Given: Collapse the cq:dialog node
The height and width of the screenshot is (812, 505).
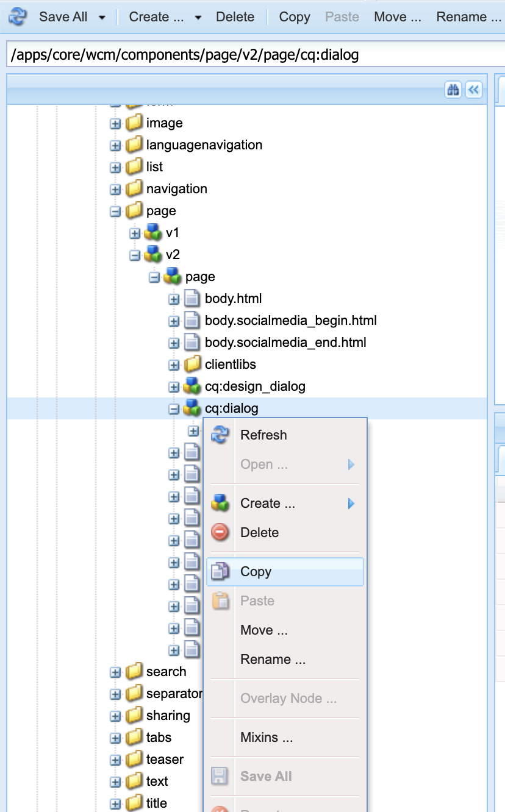Looking at the screenshot, I should pos(173,408).
